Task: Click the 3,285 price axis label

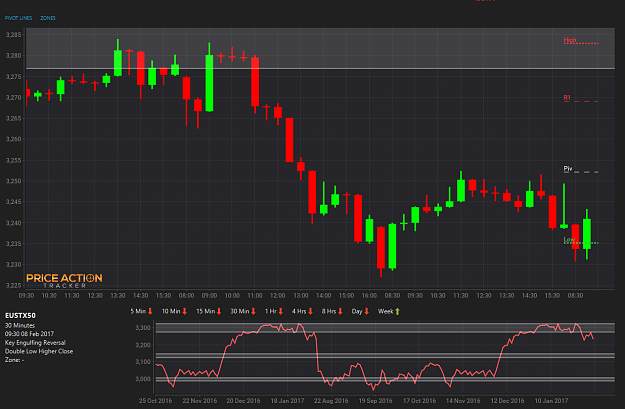Action: [13, 35]
